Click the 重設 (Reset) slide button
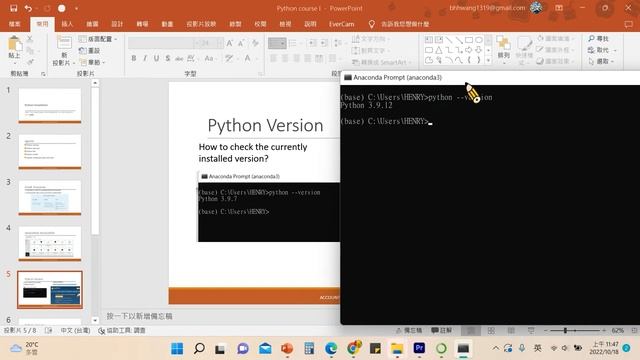The height and width of the screenshot is (360, 640). coord(90,51)
